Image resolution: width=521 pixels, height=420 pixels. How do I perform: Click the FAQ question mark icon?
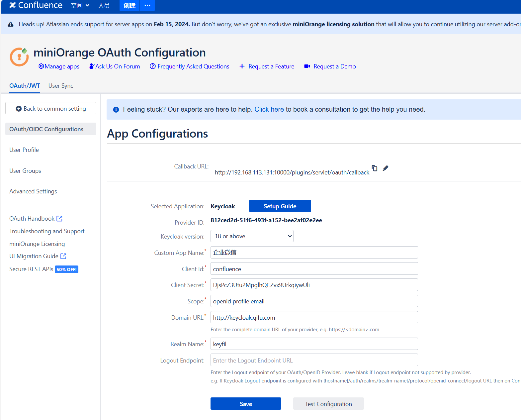153,66
